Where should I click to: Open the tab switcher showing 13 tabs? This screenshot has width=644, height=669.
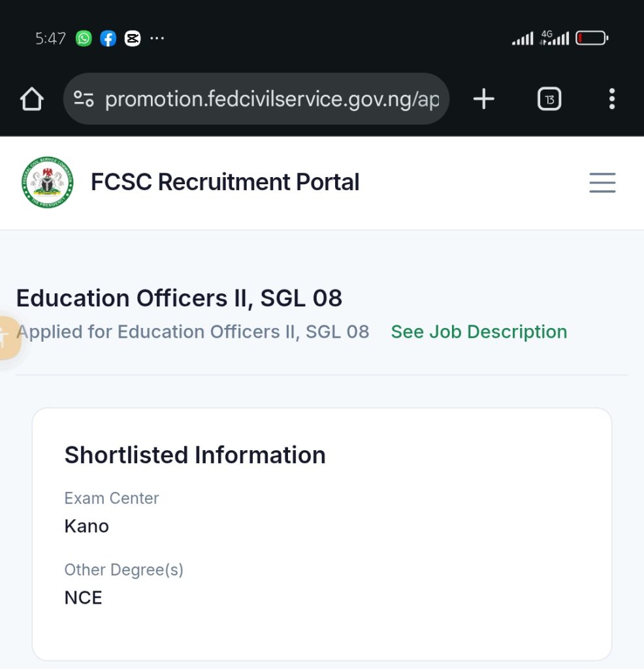549,99
